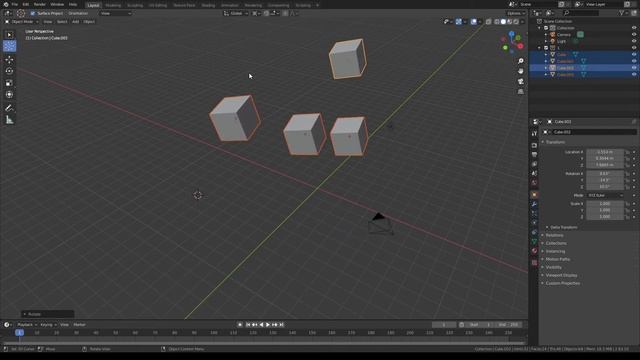Open the Particles properties tab
The image size is (640, 360).
click(534, 213)
